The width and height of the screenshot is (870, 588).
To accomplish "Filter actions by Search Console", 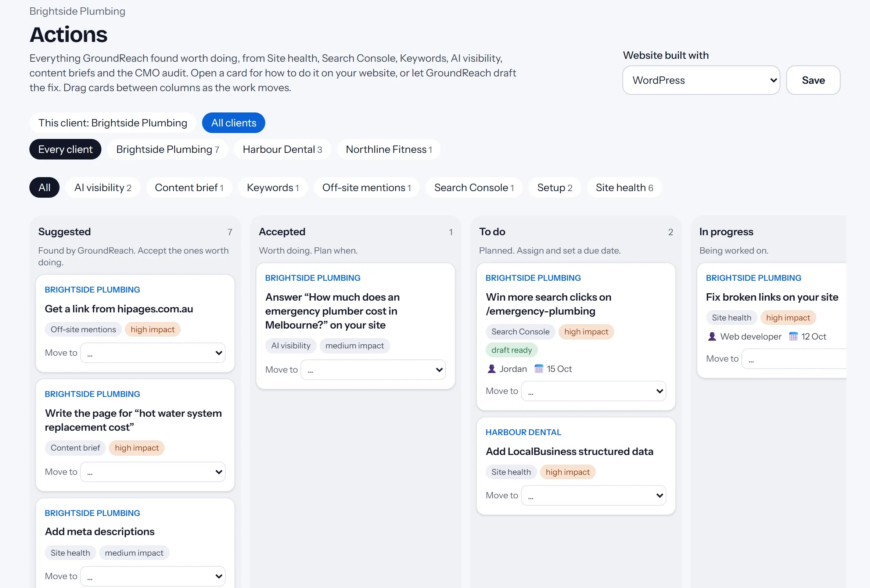I will coord(474,188).
